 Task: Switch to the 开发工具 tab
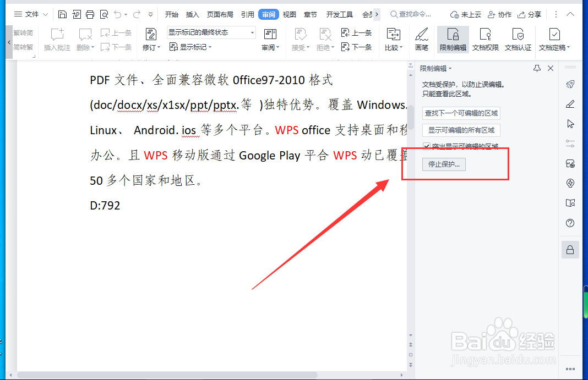pyautogui.click(x=339, y=15)
